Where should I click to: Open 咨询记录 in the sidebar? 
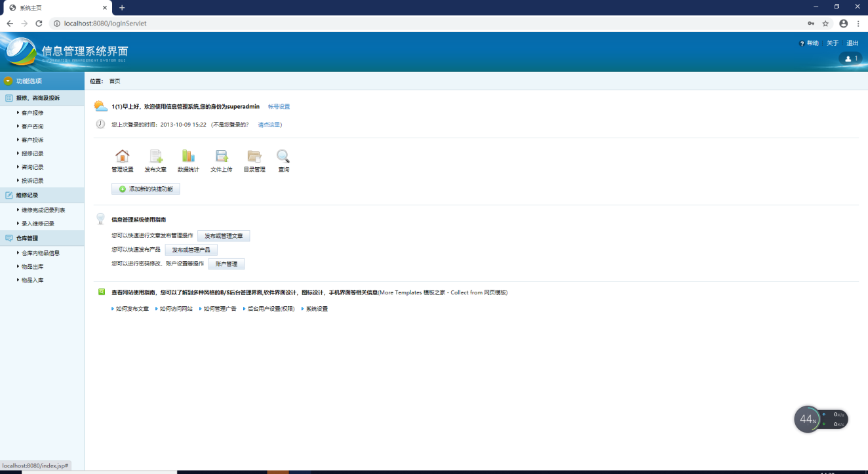pyautogui.click(x=32, y=167)
